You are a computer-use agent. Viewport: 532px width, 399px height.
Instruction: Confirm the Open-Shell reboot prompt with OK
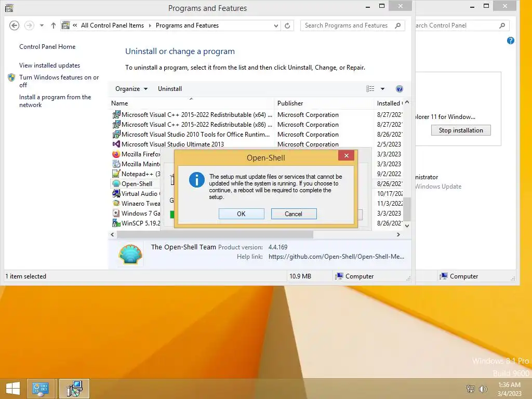pyautogui.click(x=241, y=214)
